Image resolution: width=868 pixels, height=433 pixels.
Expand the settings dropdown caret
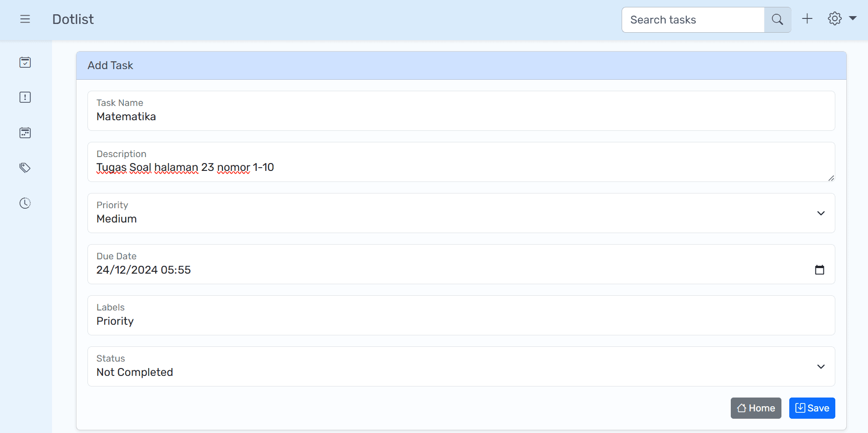click(x=853, y=18)
